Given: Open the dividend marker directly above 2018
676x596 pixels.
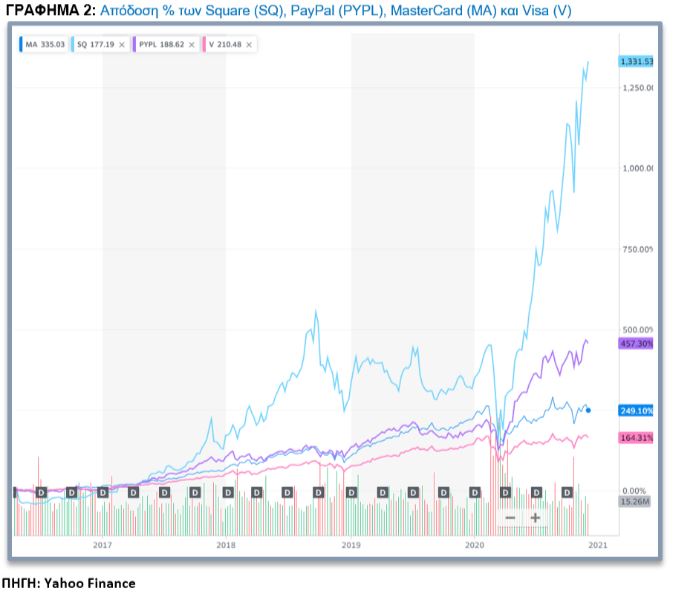Looking at the screenshot, I should [x=228, y=492].
